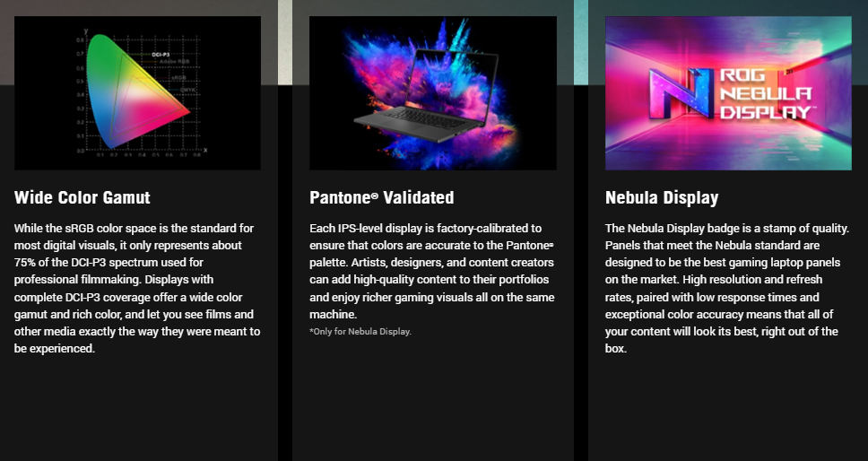Open the ROG Nebula Display banner image
Screen dimensions: 868x461
point(728,93)
